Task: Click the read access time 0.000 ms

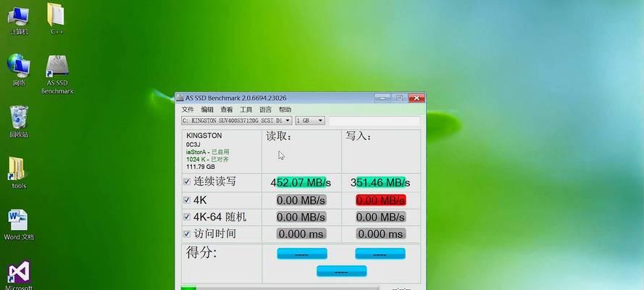Action: (x=301, y=233)
